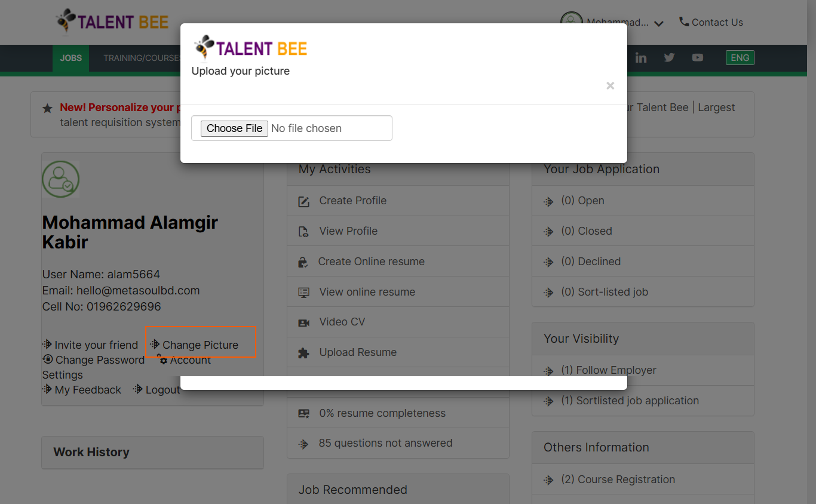This screenshot has width=816, height=504.
Task: Open the YouTube channel icon
Action: pyautogui.click(x=697, y=58)
